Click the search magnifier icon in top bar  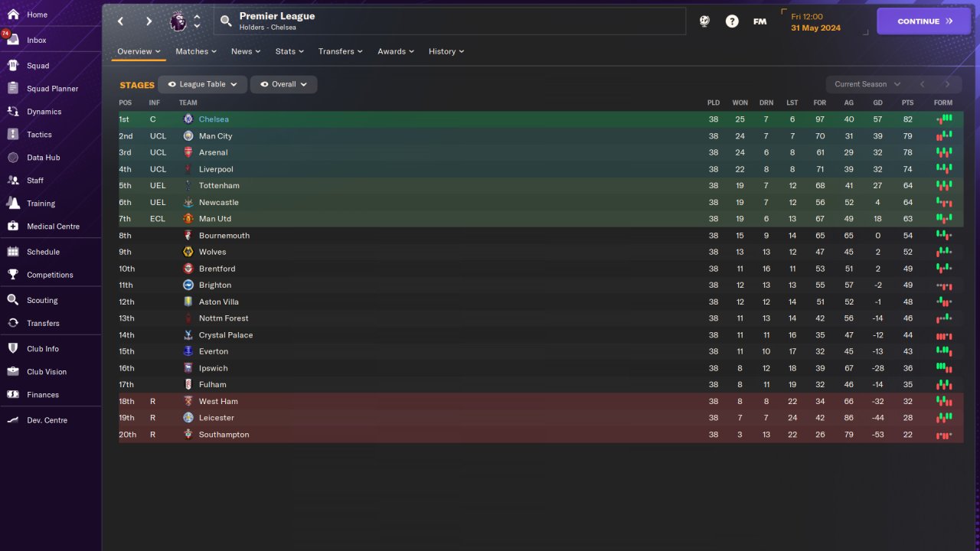tap(226, 21)
